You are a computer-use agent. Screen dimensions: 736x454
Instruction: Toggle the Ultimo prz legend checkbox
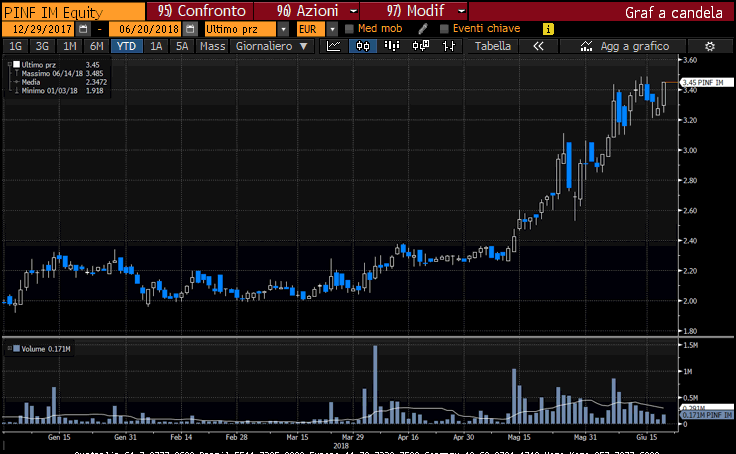[15, 65]
